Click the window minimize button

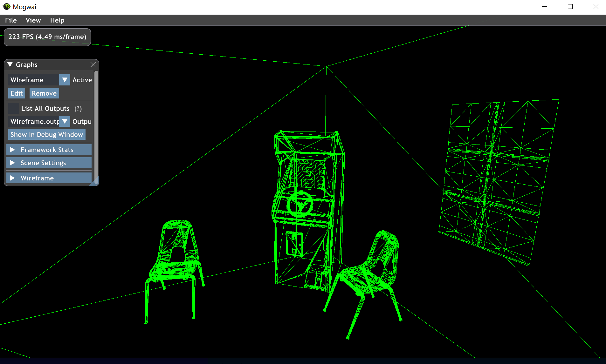pyautogui.click(x=544, y=6)
